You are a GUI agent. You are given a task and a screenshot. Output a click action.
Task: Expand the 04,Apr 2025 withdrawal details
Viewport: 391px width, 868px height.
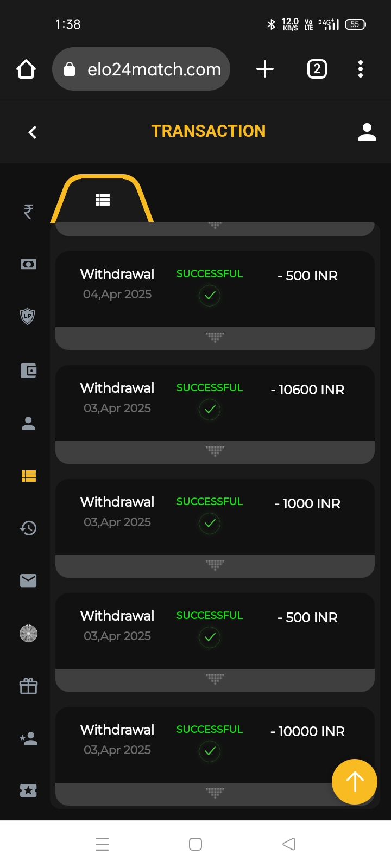(215, 338)
